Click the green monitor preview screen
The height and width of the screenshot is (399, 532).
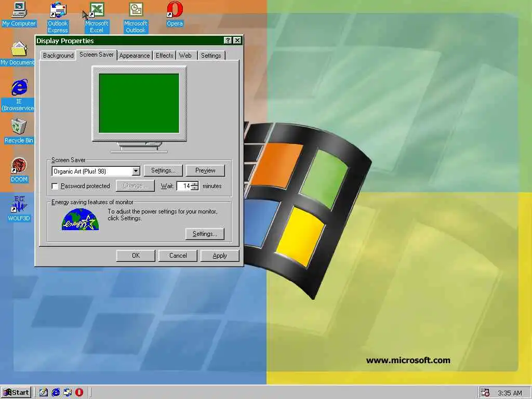(139, 103)
